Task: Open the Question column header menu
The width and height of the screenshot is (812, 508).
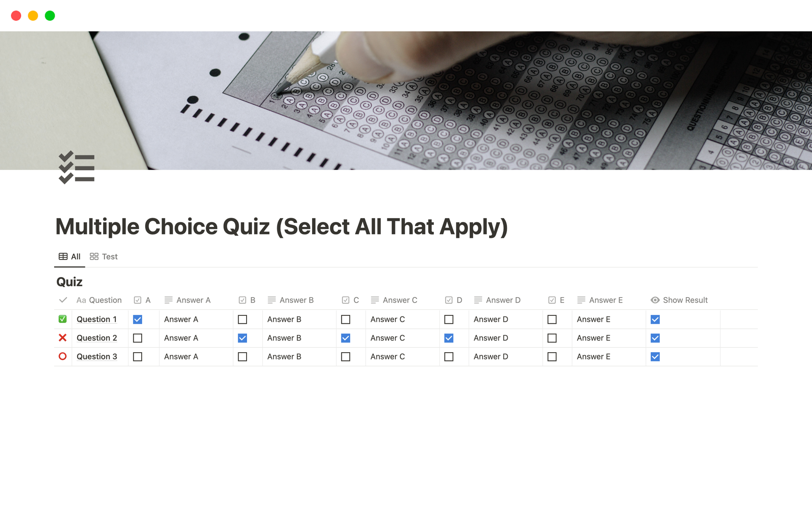Action: 105,300
